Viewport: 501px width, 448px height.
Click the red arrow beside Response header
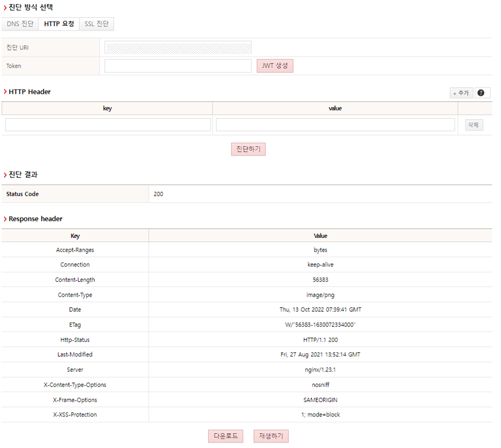[5, 219]
